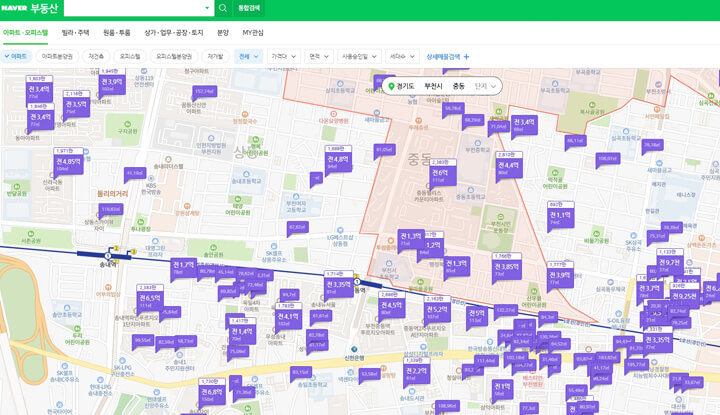Click the 강원삼계탕 restaurant icon
720x415 pixels.
(186, 206)
